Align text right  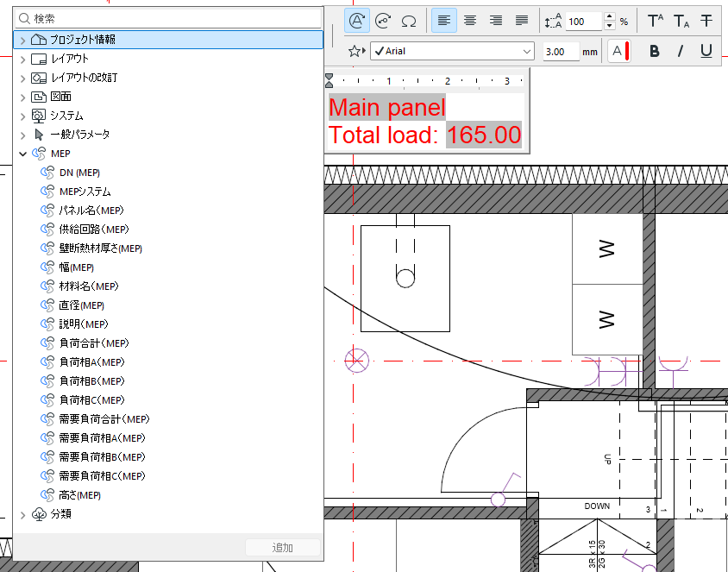[496, 21]
